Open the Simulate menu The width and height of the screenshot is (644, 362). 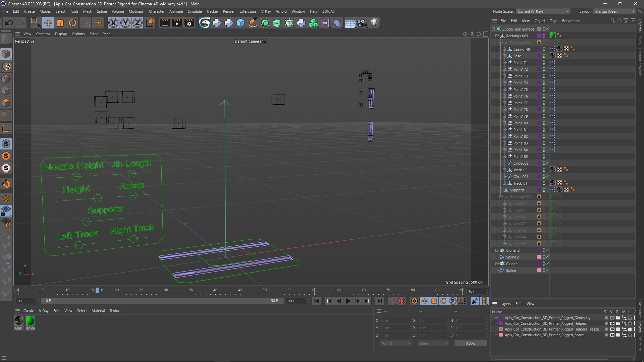[x=195, y=11]
